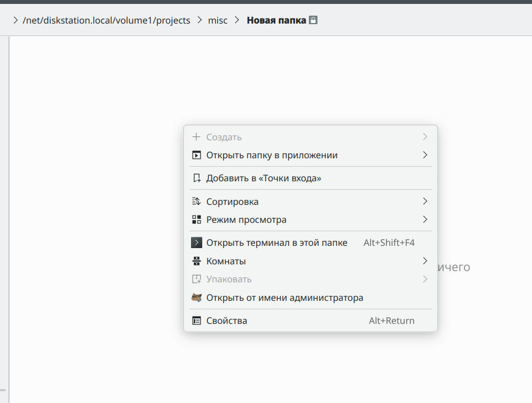Image resolution: width=532 pixels, height=403 pixels.
Task: Expand the Комнаты submenu arrow
Action: click(x=425, y=261)
